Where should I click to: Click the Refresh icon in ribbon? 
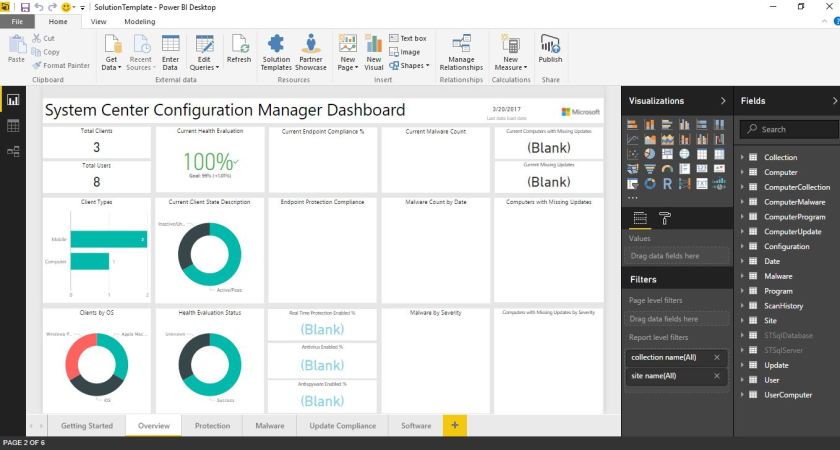pyautogui.click(x=239, y=49)
